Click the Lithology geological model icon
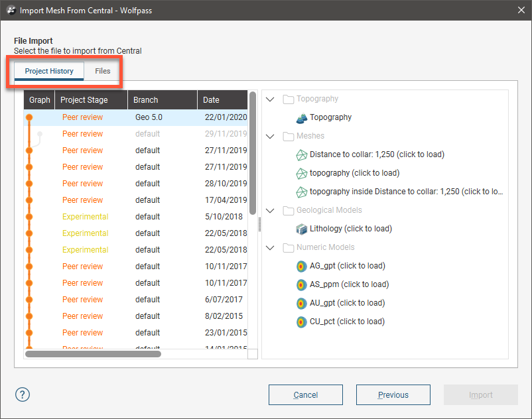The width and height of the screenshot is (532, 419). click(302, 229)
